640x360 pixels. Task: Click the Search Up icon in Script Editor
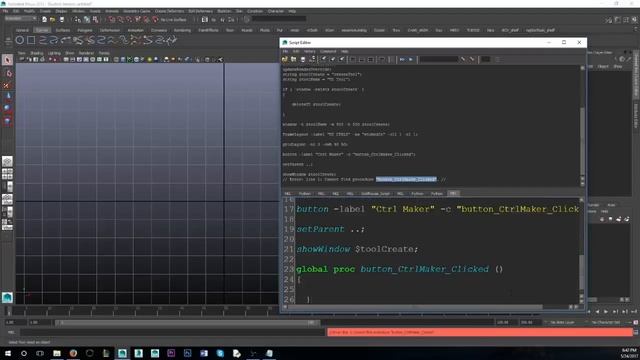[472, 60]
